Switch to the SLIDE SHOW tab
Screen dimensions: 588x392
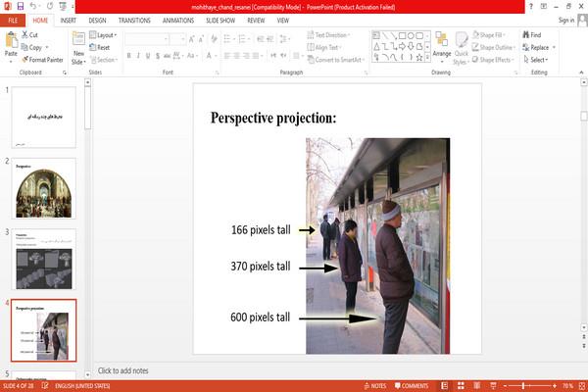click(220, 21)
